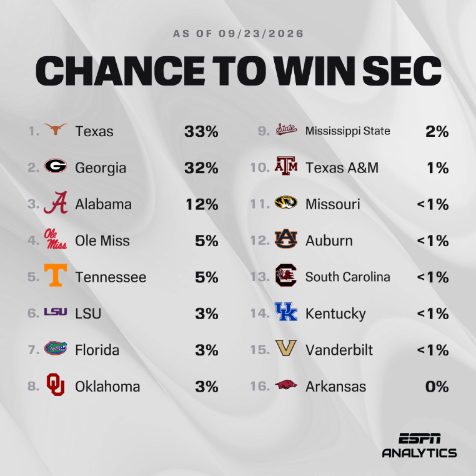The width and height of the screenshot is (476, 476).
Task: Select the As Of 09/23/2026 date text
Action: 238,33
